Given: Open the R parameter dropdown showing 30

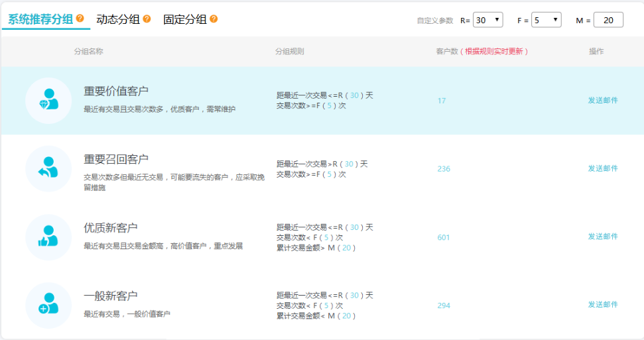Looking at the screenshot, I should [488, 20].
